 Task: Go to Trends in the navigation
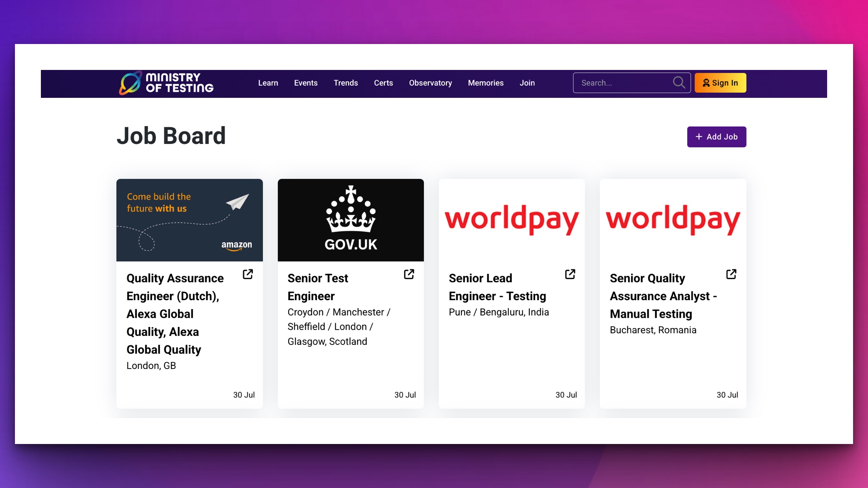[x=346, y=83]
